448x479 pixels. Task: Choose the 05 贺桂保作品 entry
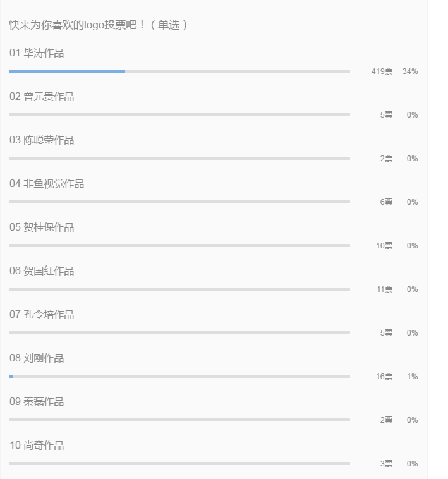click(42, 227)
